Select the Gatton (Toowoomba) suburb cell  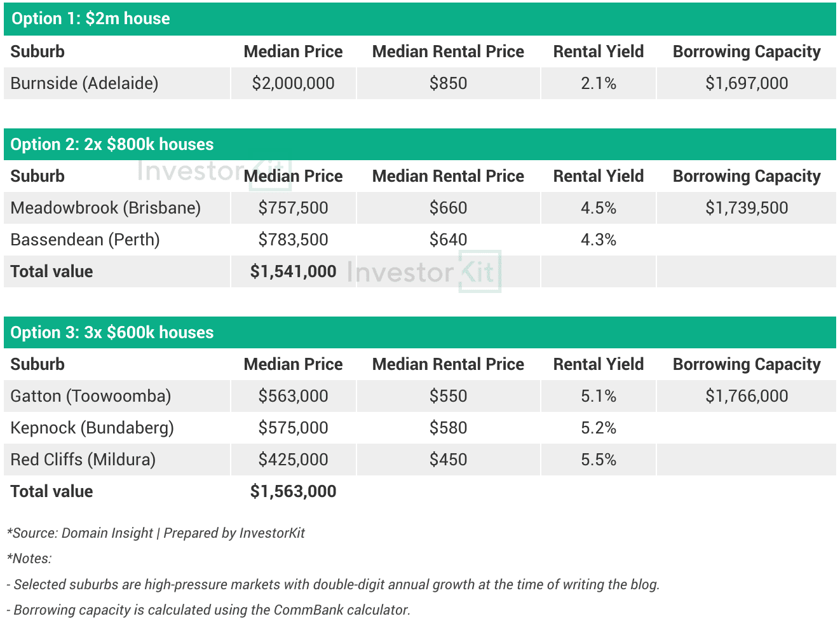(x=91, y=396)
